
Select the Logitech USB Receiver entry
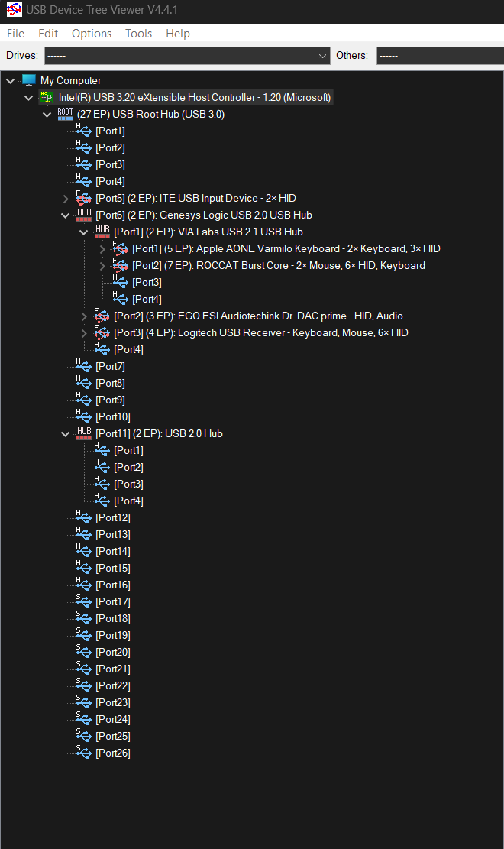pyautogui.click(x=261, y=333)
